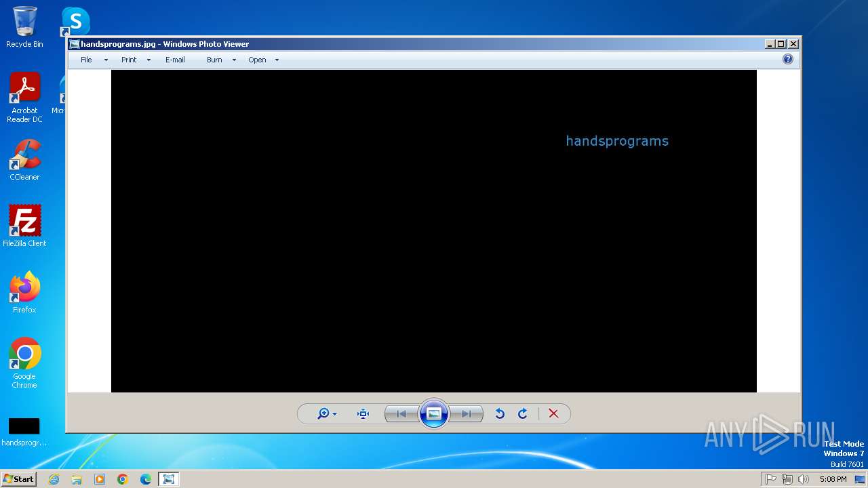
Task: Delete the photo with red X
Action: 553,413
